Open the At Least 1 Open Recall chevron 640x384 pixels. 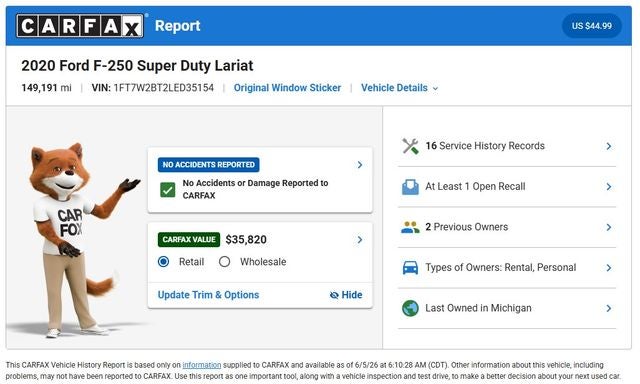[x=609, y=187]
